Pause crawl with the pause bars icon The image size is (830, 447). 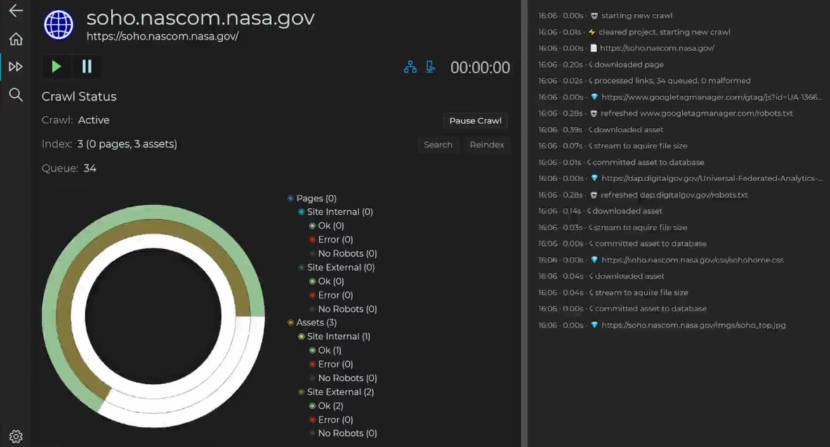tap(87, 67)
